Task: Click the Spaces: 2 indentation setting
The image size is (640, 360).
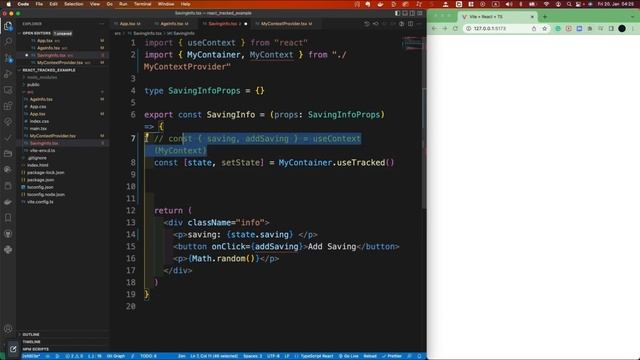Action: point(253,356)
